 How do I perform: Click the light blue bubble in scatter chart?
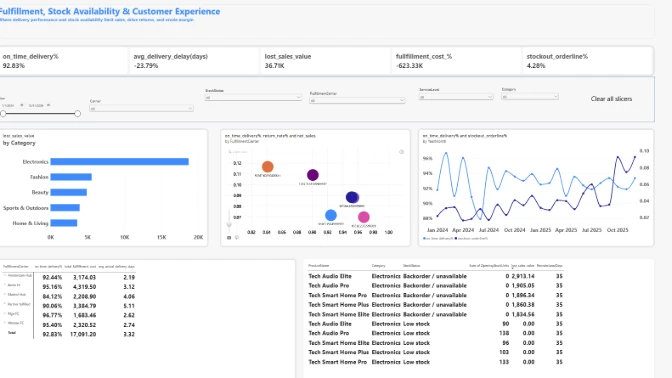pyautogui.click(x=331, y=215)
